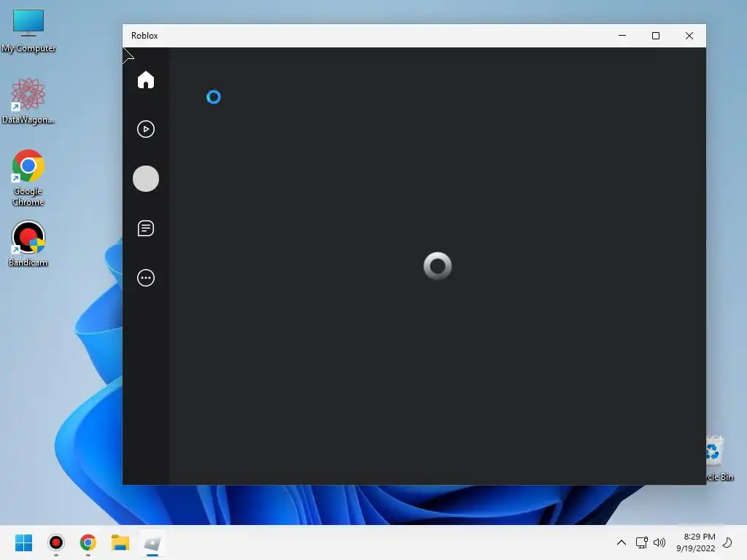
Task: Open Google Chrome from the taskbar
Action: click(88, 542)
